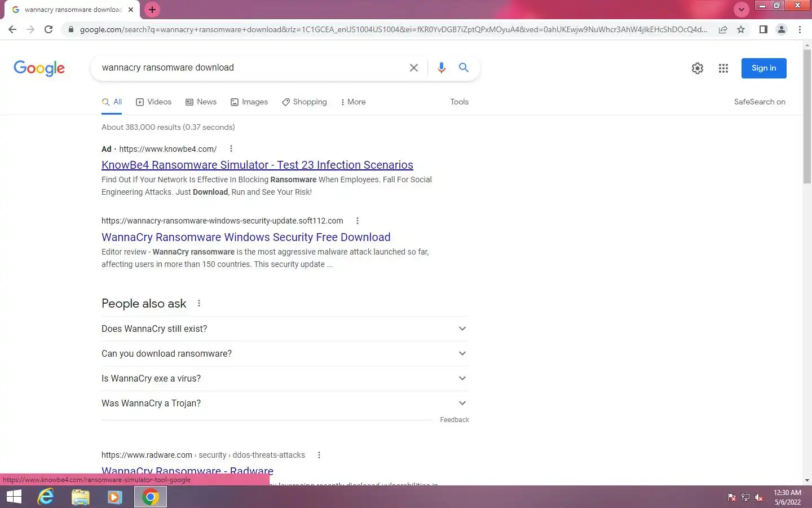Screen dimensions: 812x508
Task: Click the KnowBe4 ad URL text
Action: (x=168, y=149)
